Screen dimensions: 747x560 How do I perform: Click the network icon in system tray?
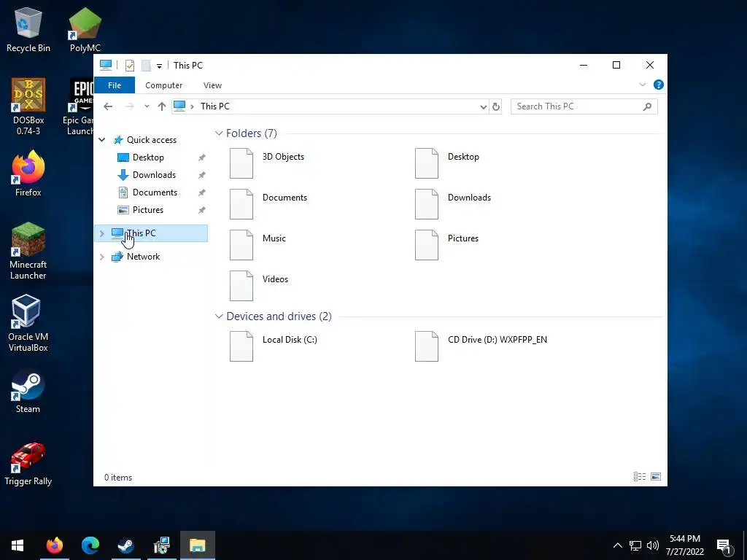pyautogui.click(x=635, y=545)
